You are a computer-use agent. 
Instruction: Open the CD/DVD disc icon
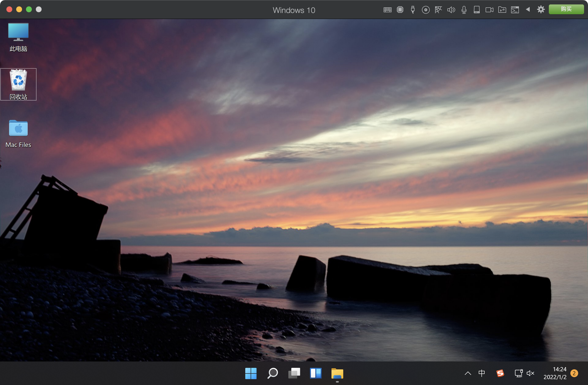click(425, 10)
